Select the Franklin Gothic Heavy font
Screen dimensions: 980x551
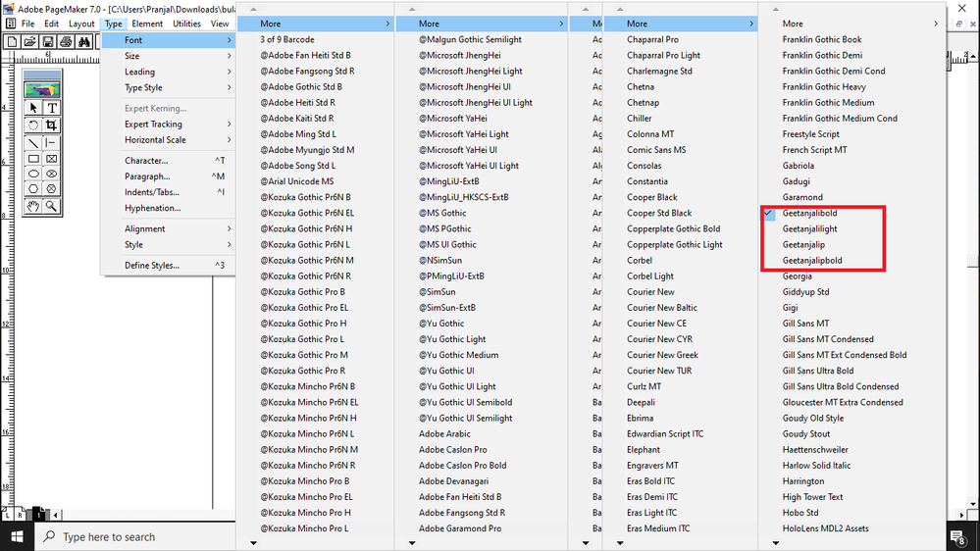point(824,87)
